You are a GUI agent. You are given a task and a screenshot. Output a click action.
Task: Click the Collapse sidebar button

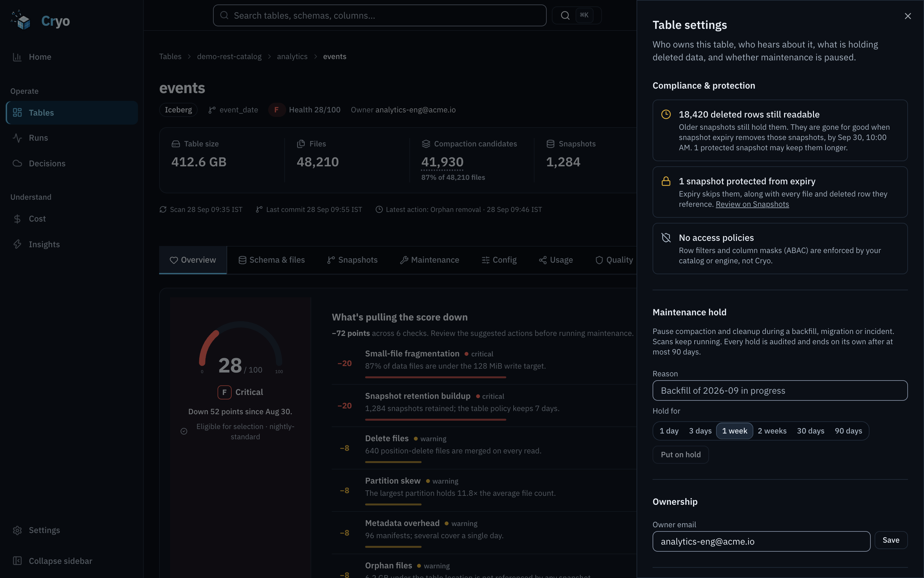point(72,561)
